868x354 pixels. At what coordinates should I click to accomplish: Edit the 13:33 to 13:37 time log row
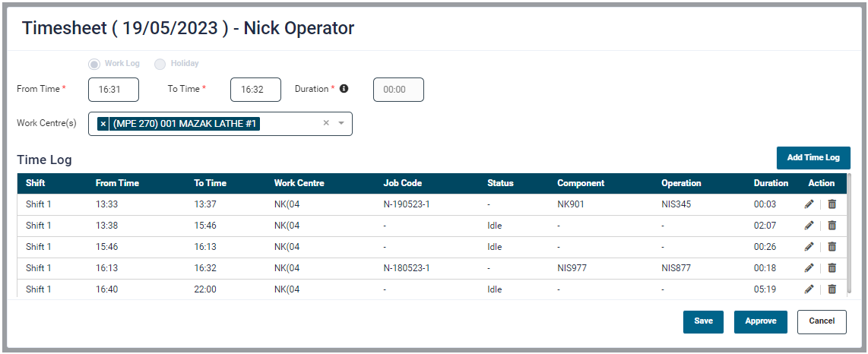[809, 204]
